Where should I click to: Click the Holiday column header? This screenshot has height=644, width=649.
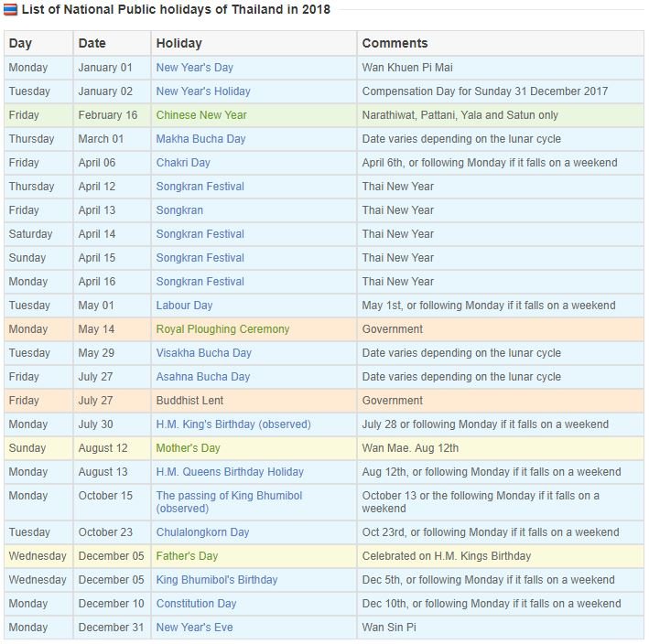(179, 43)
